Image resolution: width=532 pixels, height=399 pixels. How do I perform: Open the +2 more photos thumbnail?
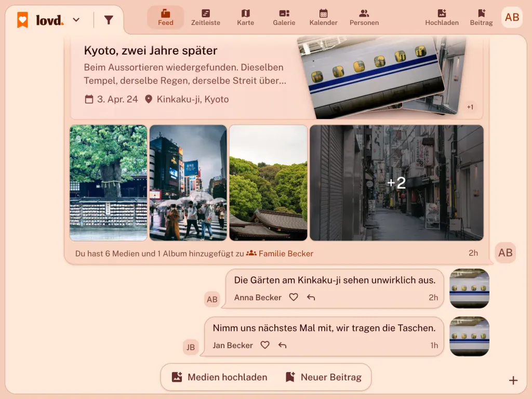pyautogui.click(x=396, y=183)
